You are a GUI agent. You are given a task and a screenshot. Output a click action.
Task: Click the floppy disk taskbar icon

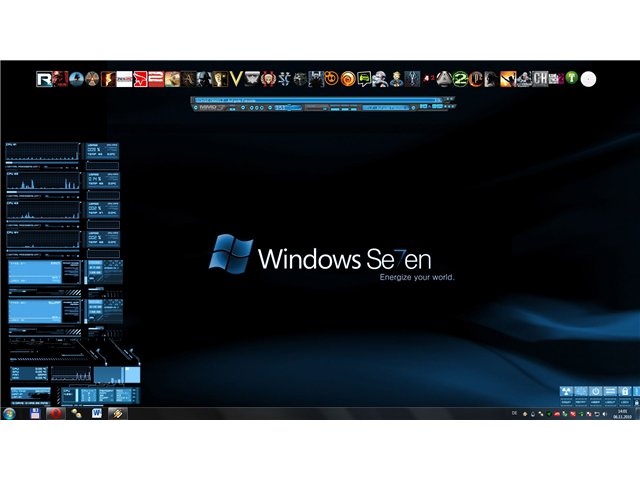(x=35, y=413)
